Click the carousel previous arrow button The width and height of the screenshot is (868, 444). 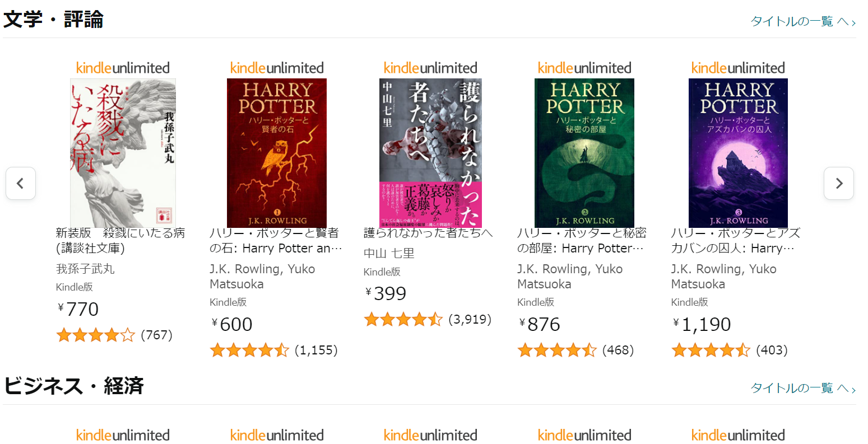(x=21, y=183)
